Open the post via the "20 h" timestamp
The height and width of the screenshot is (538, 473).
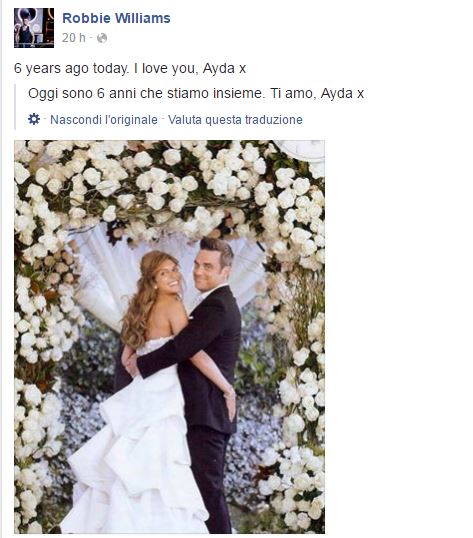pyautogui.click(x=73, y=38)
